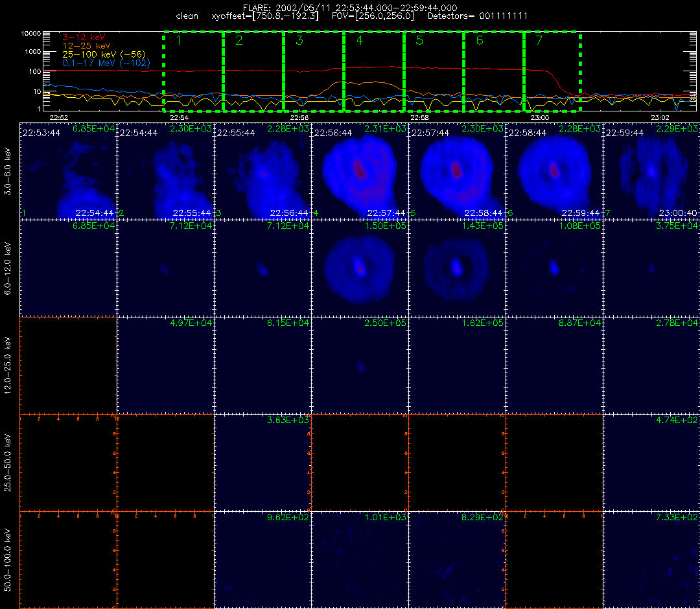Open the 6-12 keV image labeled 1.43E+05
The width and height of the screenshot is (700, 609).
(458, 268)
